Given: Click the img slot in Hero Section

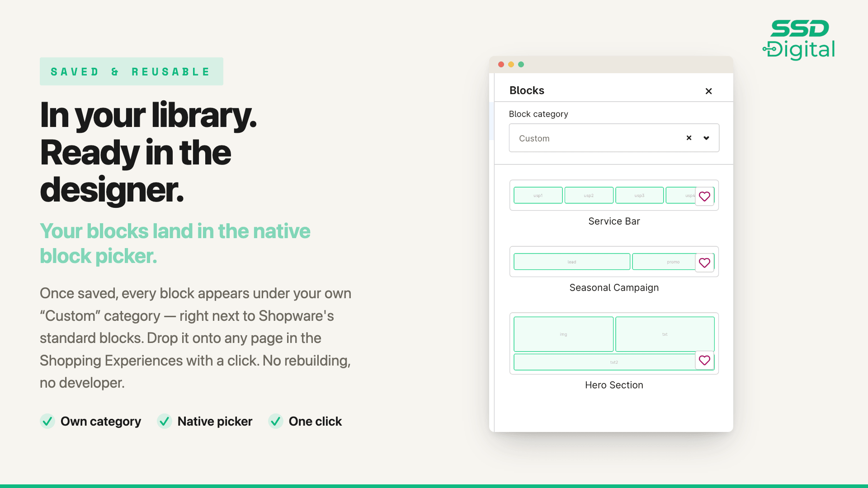Looking at the screenshot, I should click(563, 334).
